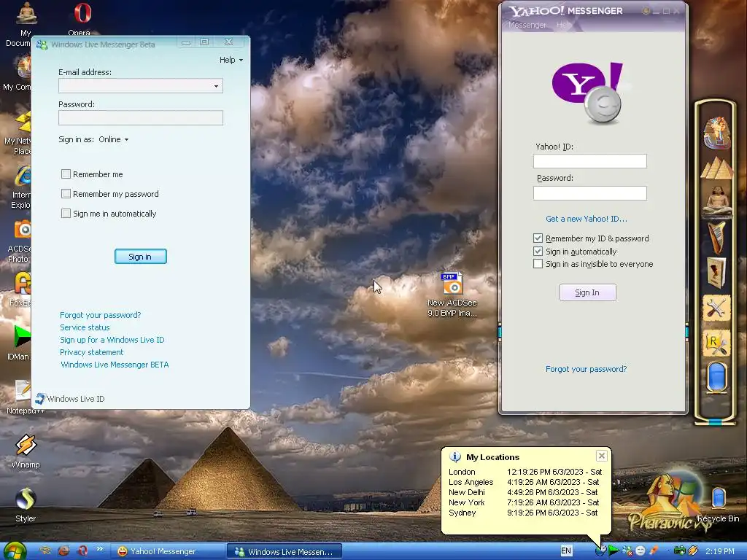Open the Messenger menu in Yahoo Messenger
The height and width of the screenshot is (560, 747).
pos(527,25)
